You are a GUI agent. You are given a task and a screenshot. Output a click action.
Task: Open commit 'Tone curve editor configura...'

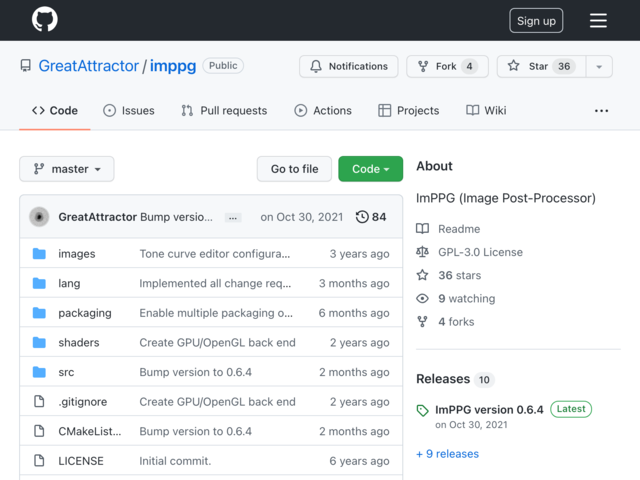(x=215, y=253)
